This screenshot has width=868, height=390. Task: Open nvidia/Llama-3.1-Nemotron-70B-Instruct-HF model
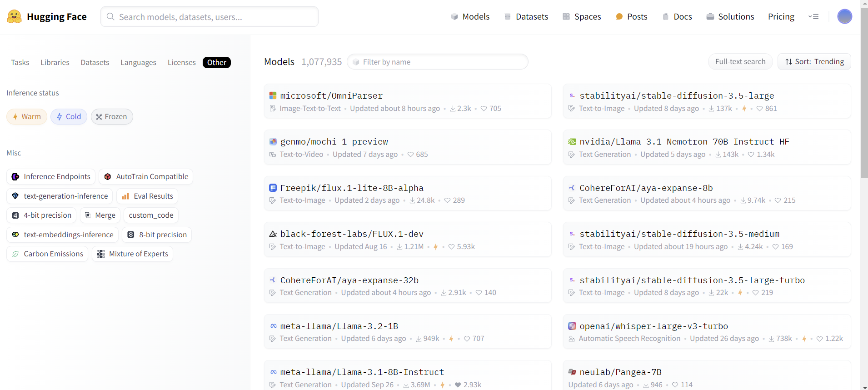(x=684, y=142)
